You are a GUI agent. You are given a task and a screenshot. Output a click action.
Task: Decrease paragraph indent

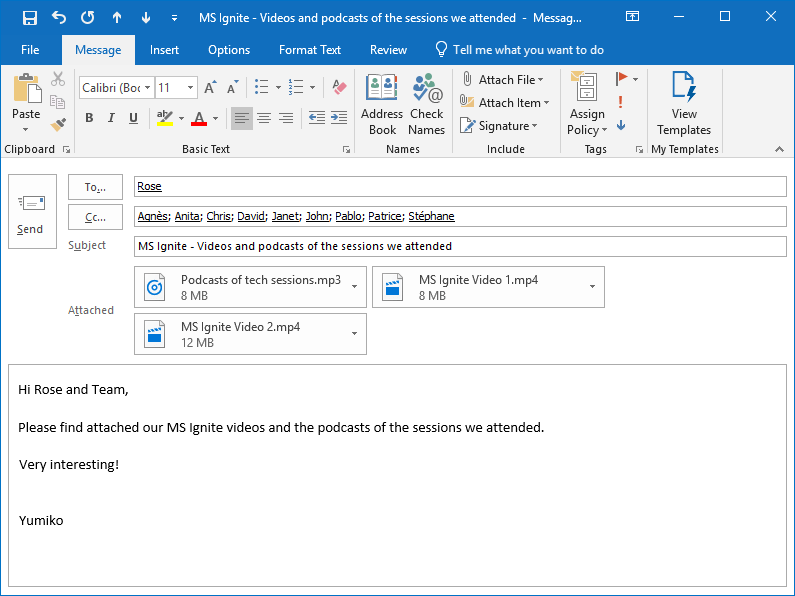click(317, 118)
